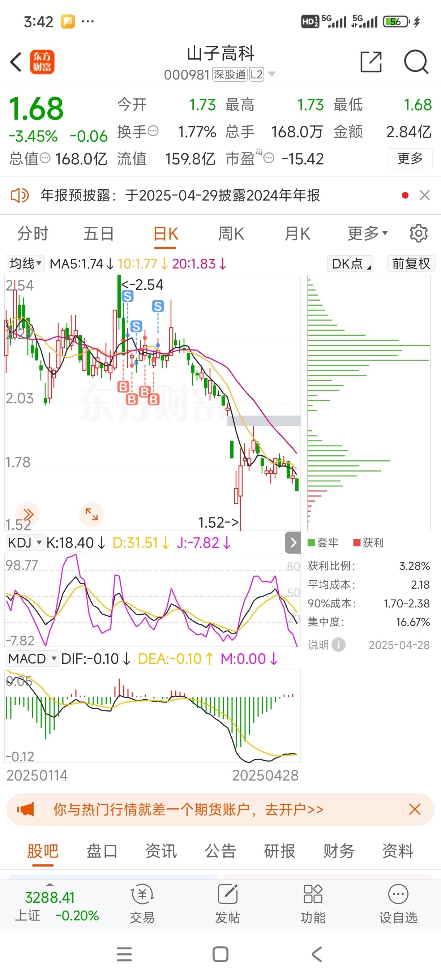Open 更多 quote details button
Viewport: 441px width, 980px height.
point(410,158)
